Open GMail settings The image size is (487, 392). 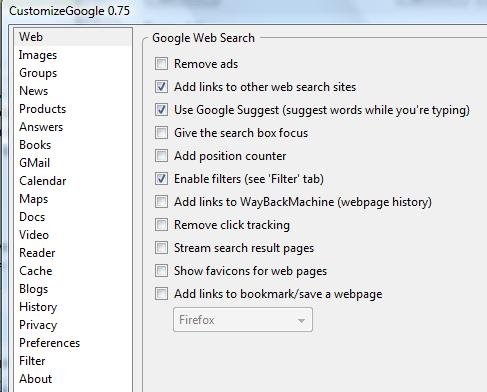73,163
